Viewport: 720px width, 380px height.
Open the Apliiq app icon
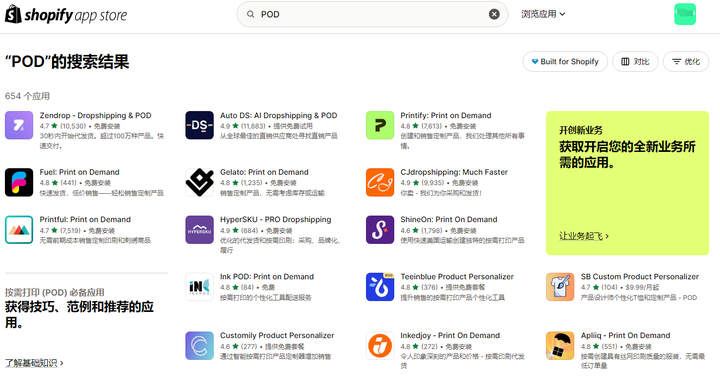[x=560, y=346]
